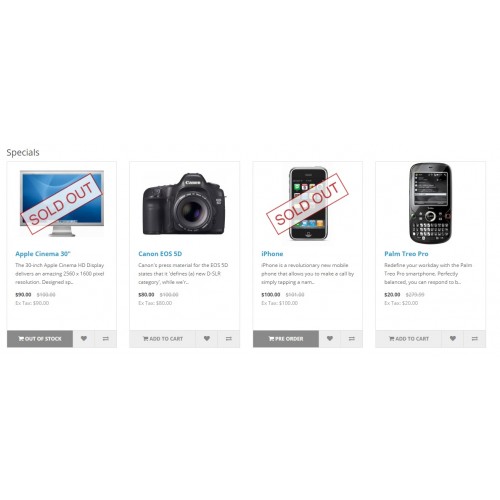Add iPhone to wish list heart icon
This screenshot has width=500, height=500.
pos(330,339)
